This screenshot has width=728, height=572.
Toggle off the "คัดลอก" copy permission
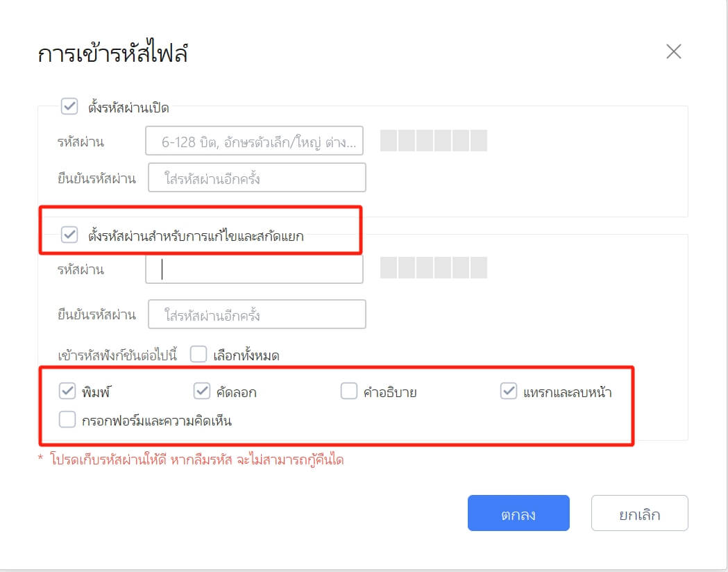tap(203, 391)
